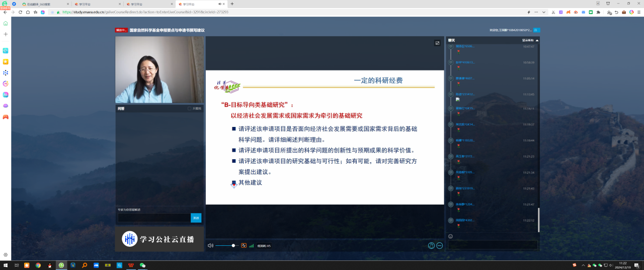Open the more options ellipsis in player
Viewport: 644px width, 270px height.
439,245
